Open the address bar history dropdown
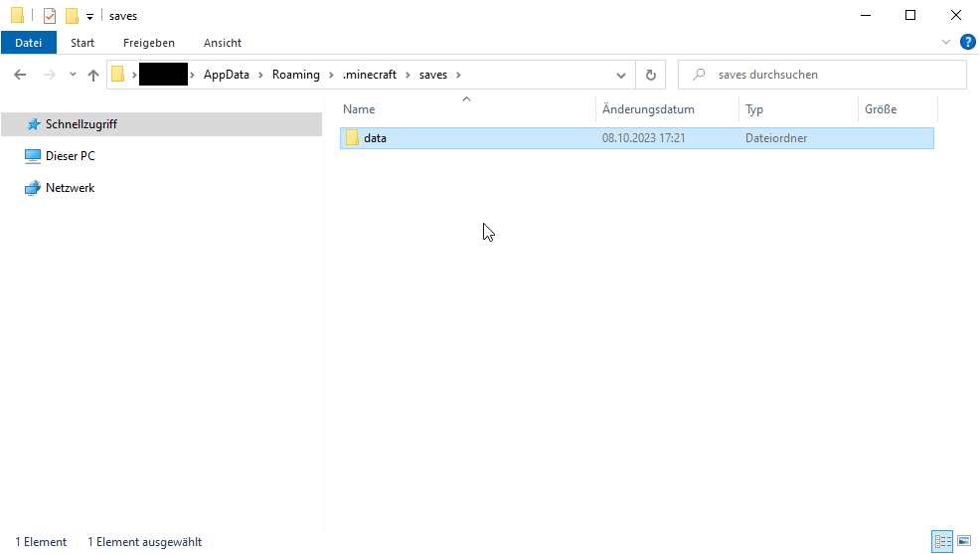 (x=620, y=75)
